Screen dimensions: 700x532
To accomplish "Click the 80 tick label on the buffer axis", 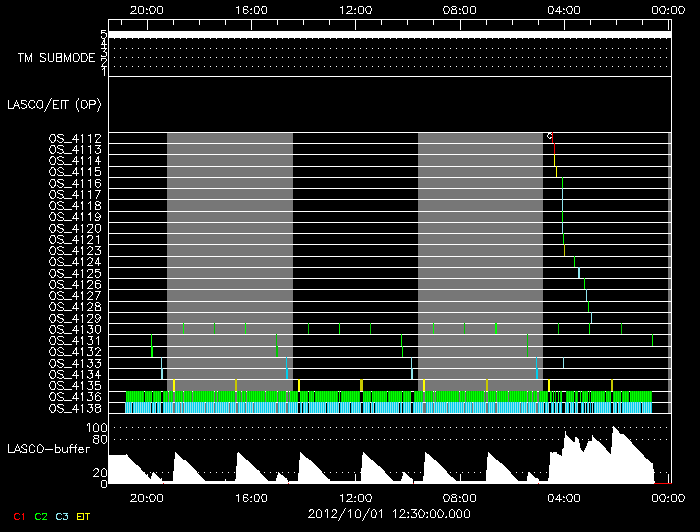I will [100, 440].
